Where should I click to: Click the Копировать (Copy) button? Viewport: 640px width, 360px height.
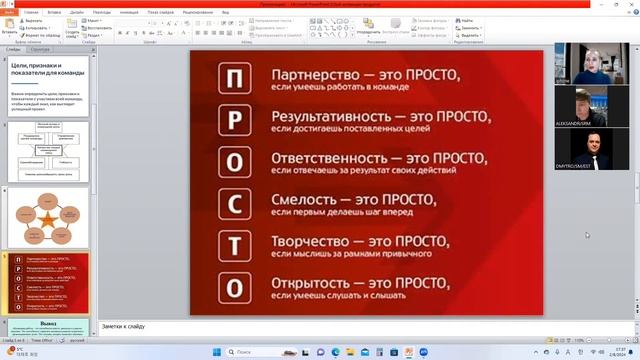pyautogui.click(x=35, y=28)
